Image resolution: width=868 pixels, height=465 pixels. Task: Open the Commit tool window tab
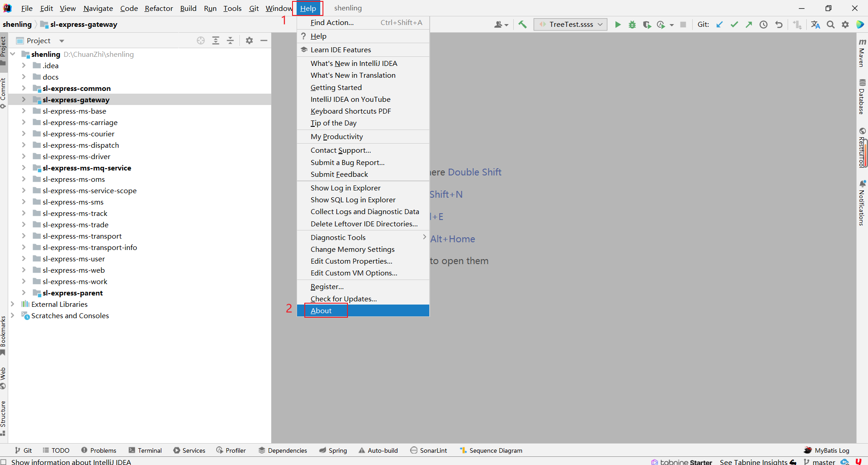(x=3, y=93)
